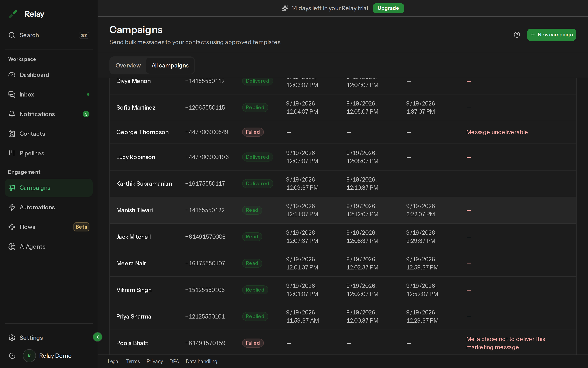This screenshot has width=588, height=368.
Task: Open the Terms footer link
Action: coord(133,361)
